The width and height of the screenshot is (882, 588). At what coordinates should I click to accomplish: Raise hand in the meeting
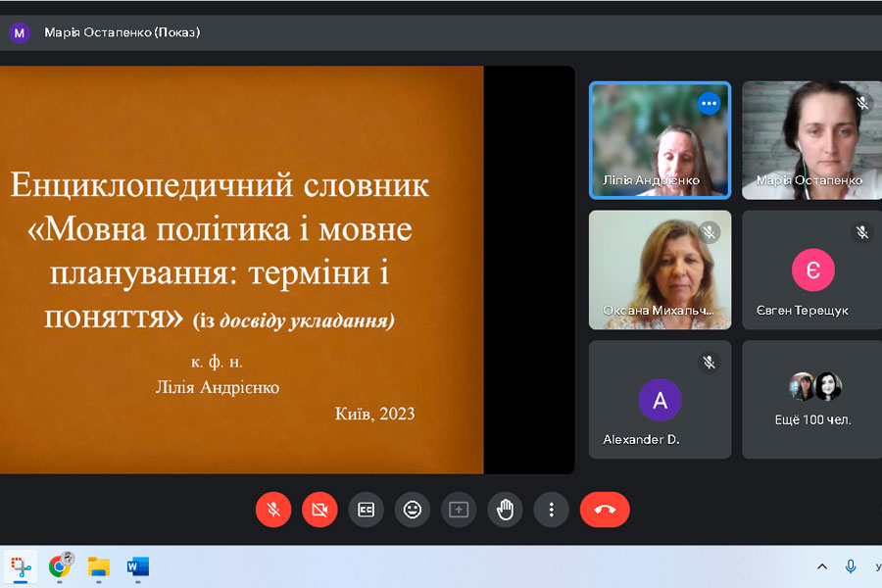point(505,510)
